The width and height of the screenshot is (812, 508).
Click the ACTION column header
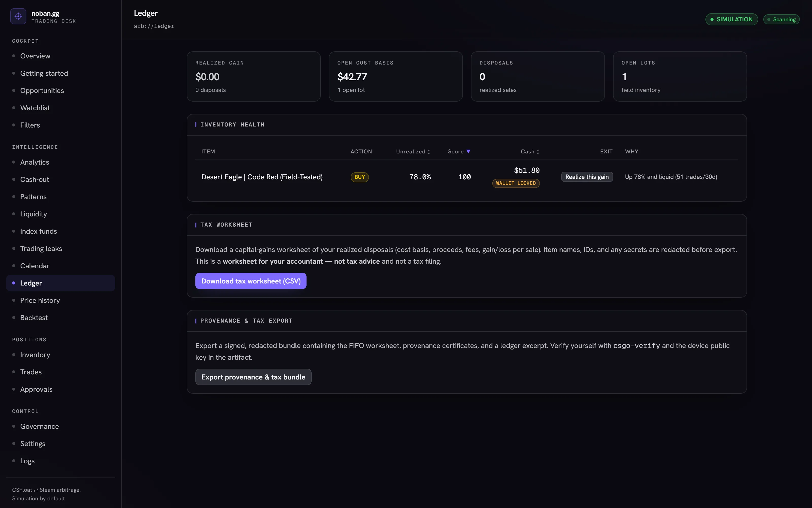pos(361,152)
